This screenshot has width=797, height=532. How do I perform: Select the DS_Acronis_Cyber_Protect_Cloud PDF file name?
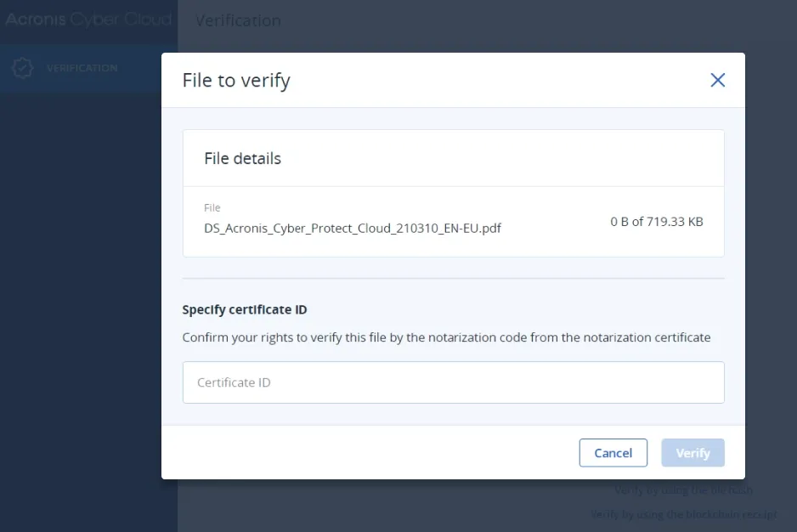pos(353,228)
